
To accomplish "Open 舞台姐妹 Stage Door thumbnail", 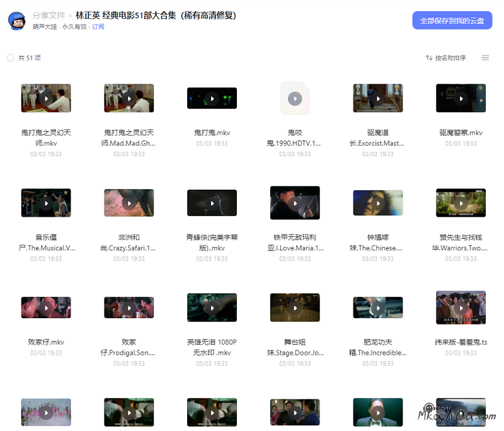I will [x=295, y=307].
